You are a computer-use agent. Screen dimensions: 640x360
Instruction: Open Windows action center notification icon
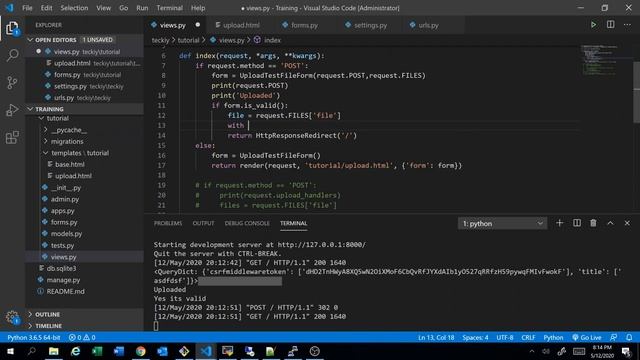[627, 351]
